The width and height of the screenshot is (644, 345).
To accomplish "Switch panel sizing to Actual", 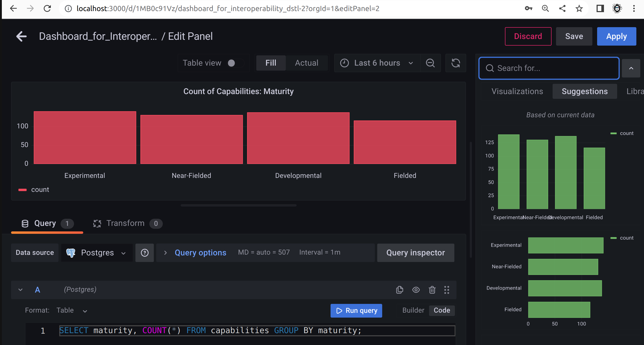I will click(x=307, y=63).
